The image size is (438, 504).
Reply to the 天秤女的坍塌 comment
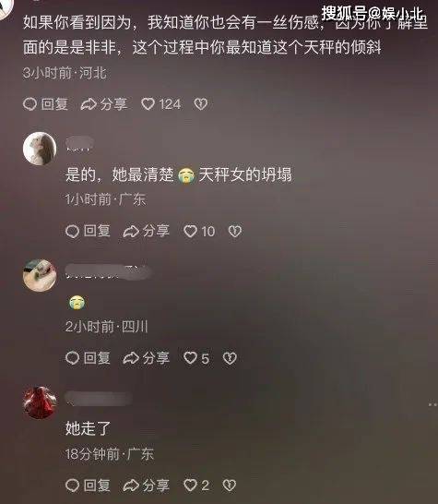click(88, 231)
